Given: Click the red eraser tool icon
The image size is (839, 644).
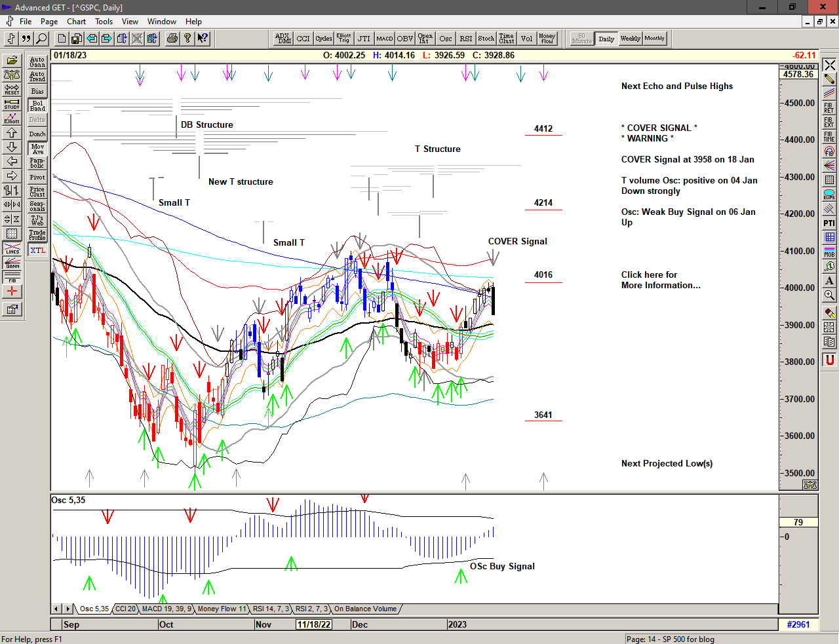Looking at the screenshot, I should click(829, 313).
